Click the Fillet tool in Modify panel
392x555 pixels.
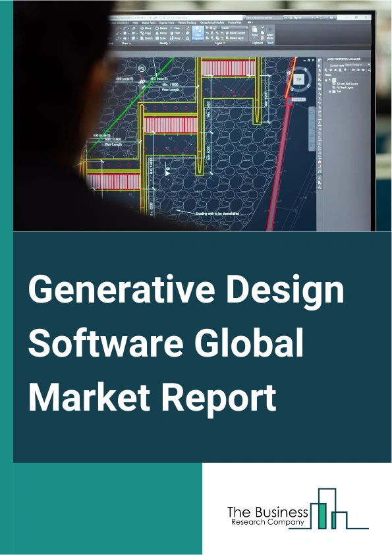pos(175,33)
